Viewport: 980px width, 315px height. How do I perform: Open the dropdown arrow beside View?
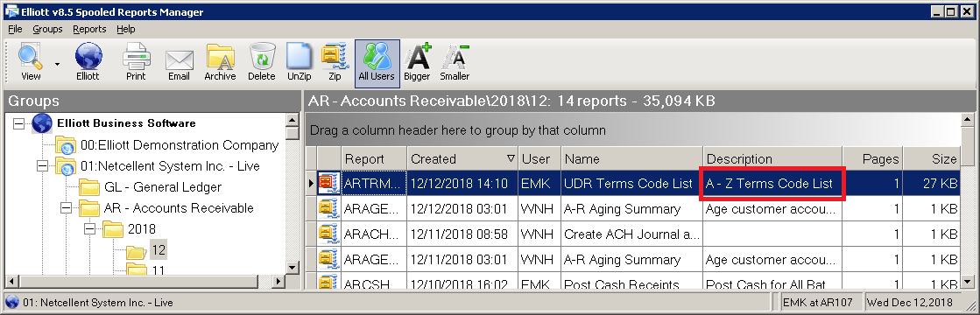(57, 64)
